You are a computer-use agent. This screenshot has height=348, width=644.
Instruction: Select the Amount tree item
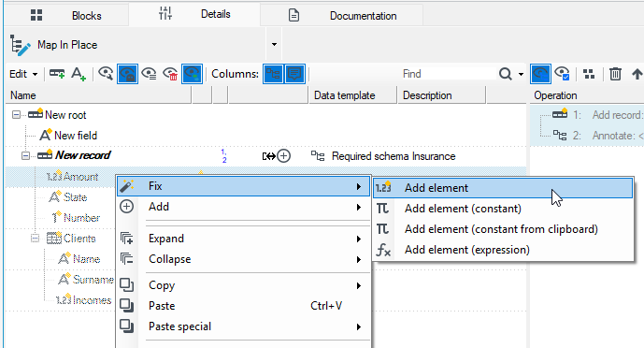[80, 177]
